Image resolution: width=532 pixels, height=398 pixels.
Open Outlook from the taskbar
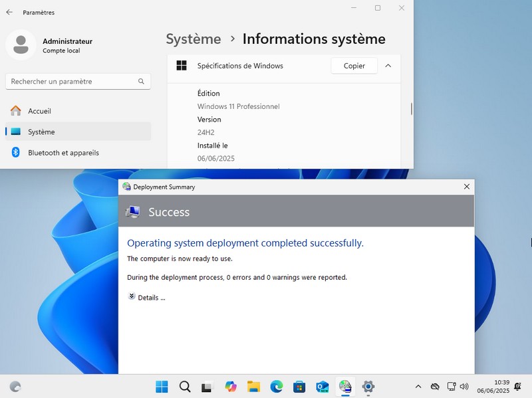pos(323,386)
